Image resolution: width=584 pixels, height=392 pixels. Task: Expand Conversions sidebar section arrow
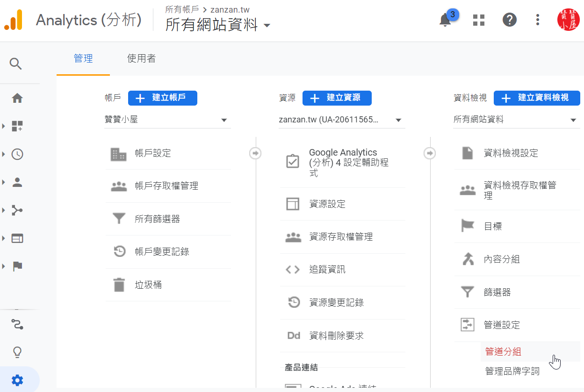(x=4, y=266)
